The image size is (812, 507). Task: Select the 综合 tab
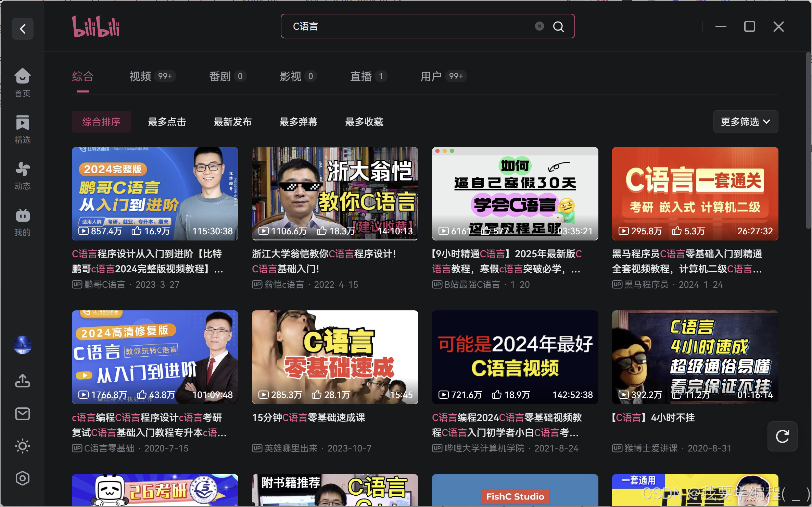pos(83,76)
